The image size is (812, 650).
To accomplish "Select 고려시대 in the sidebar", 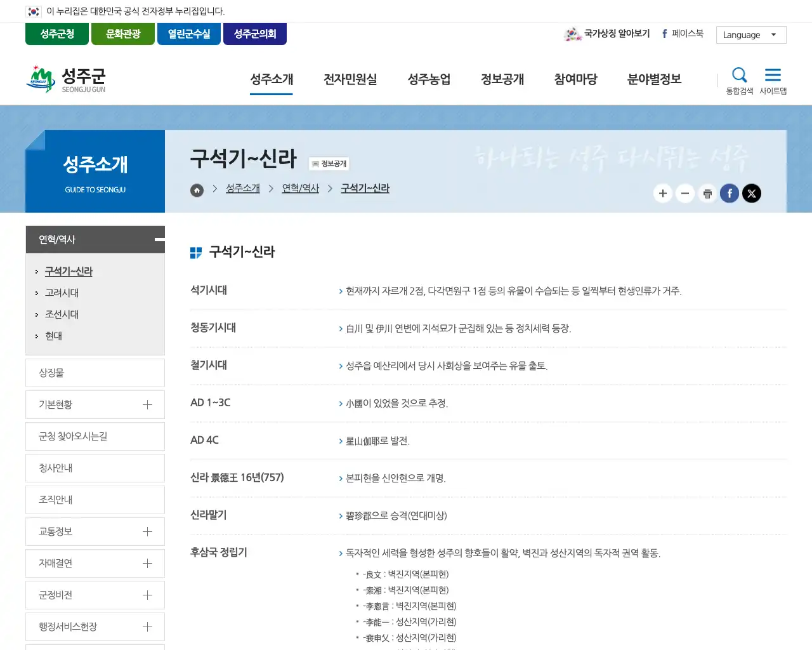I will (x=62, y=293).
